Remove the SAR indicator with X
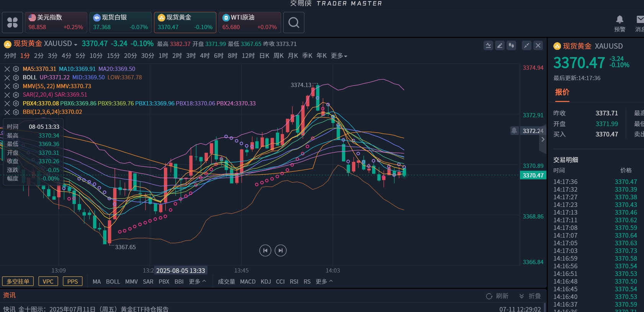Screen dimensions: 644x312 [x=7, y=95]
